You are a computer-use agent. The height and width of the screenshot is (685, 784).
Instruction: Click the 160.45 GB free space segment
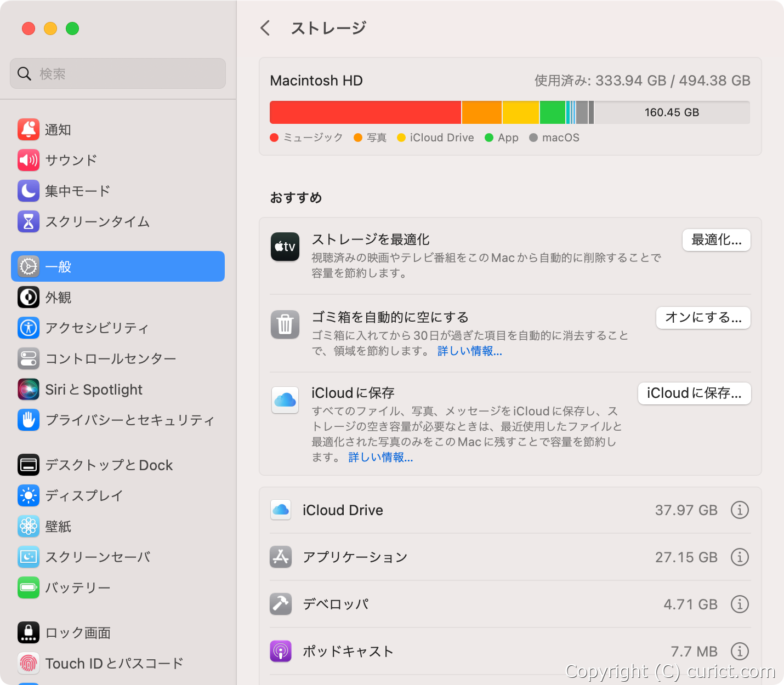pyautogui.click(x=672, y=112)
